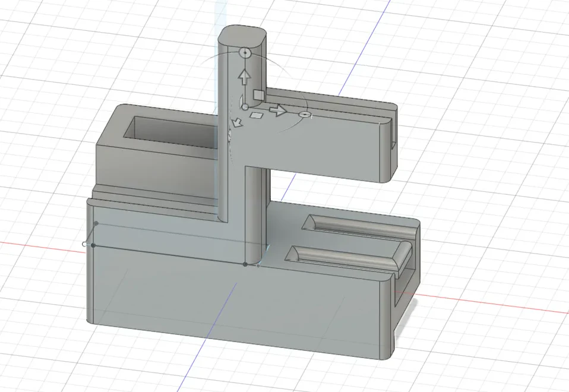
Task: Select the dark sketch point at the column base
Action: [x=245, y=264]
